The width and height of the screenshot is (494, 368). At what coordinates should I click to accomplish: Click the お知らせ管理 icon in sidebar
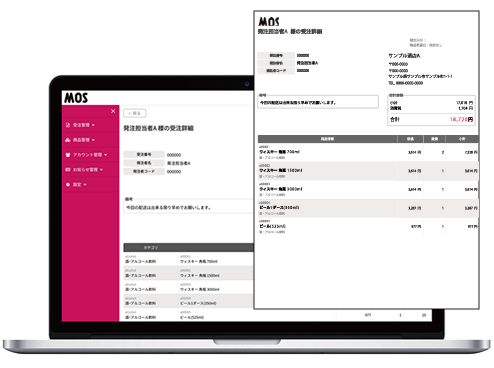(68, 170)
